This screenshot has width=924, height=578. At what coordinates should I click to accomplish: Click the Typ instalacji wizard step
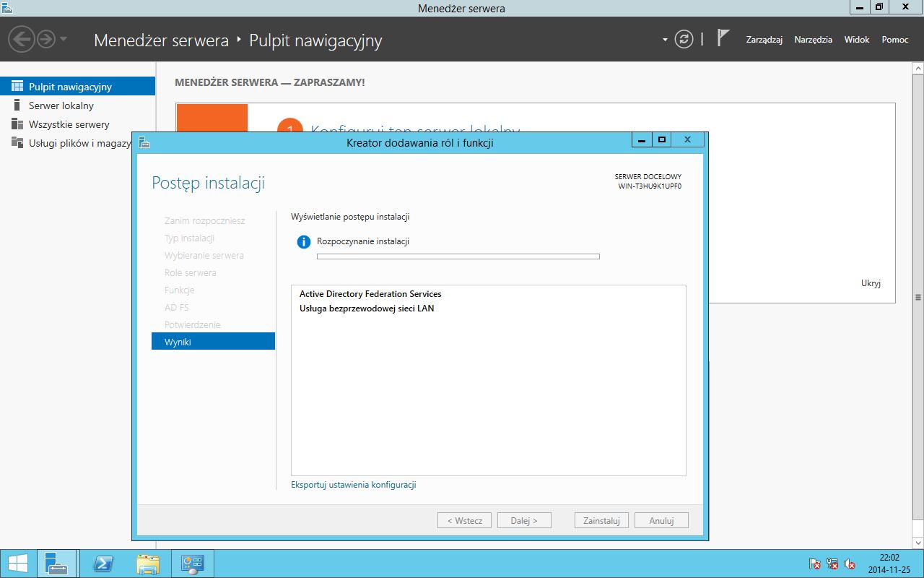[189, 238]
